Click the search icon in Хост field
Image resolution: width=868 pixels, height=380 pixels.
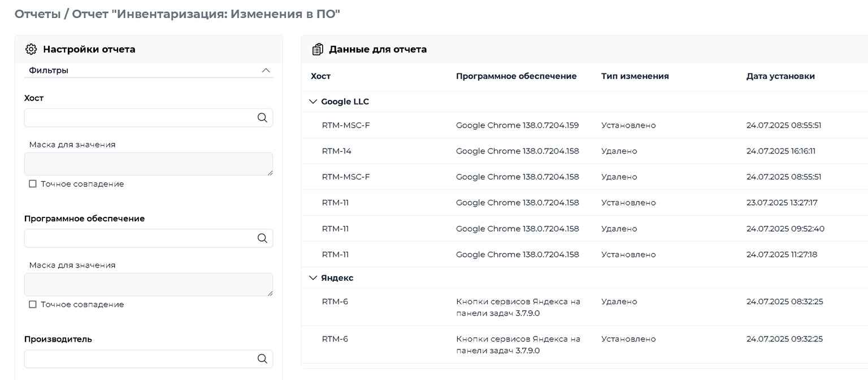(x=262, y=117)
